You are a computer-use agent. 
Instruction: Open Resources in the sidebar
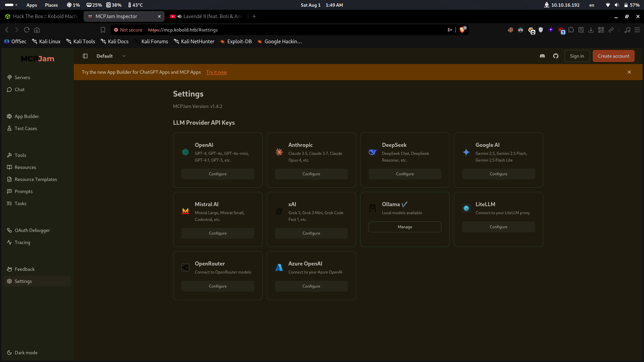coord(38,167)
